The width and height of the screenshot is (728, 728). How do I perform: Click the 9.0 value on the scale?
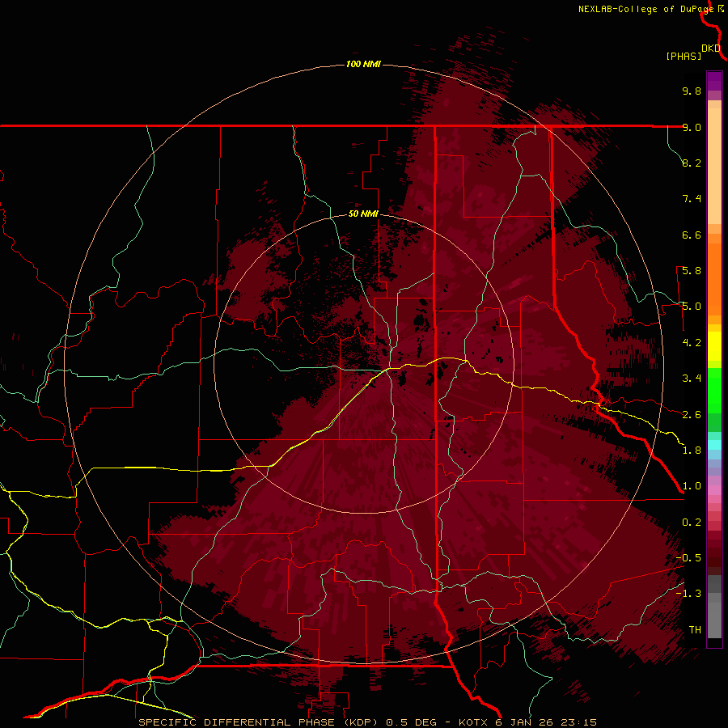tap(692, 127)
